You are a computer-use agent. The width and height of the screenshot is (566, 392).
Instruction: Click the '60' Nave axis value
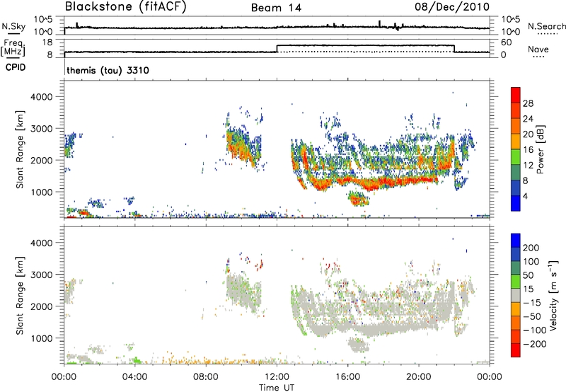coord(506,42)
